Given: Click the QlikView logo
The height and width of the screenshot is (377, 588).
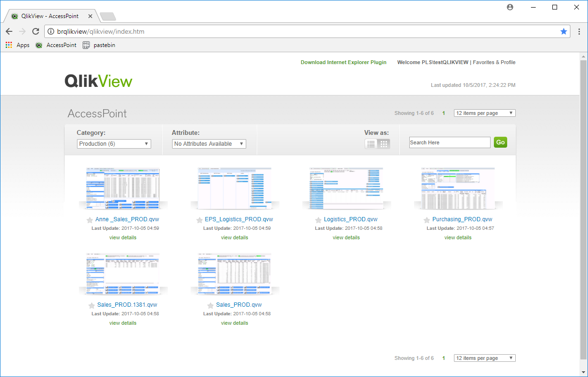Looking at the screenshot, I should pyautogui.click(x=98, y=81).
